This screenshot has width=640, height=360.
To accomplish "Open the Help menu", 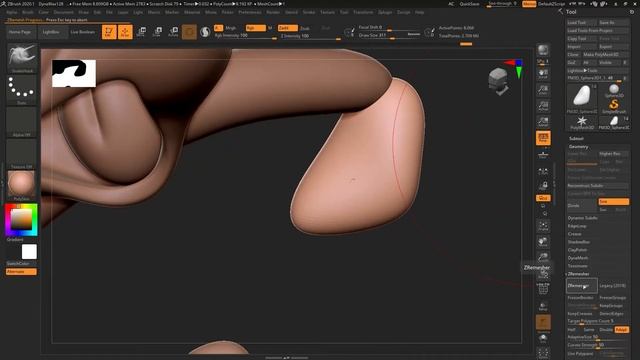I will point(419,12).
